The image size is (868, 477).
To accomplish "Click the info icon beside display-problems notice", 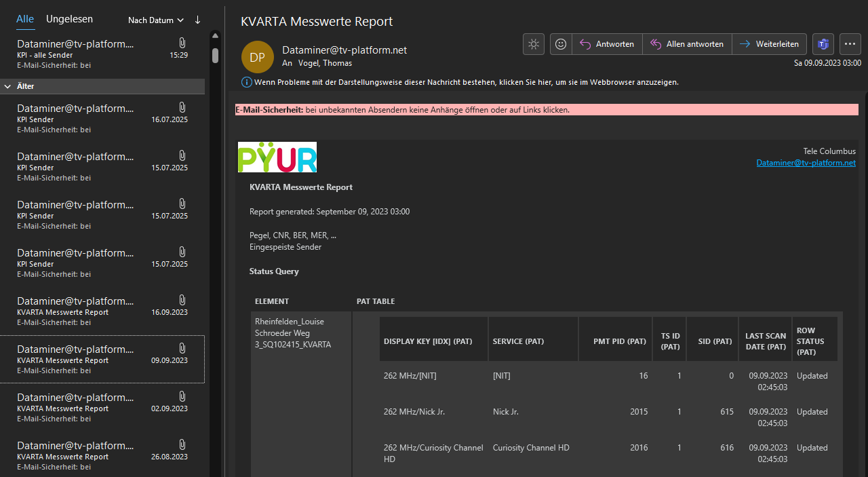I will pos(246,82).
